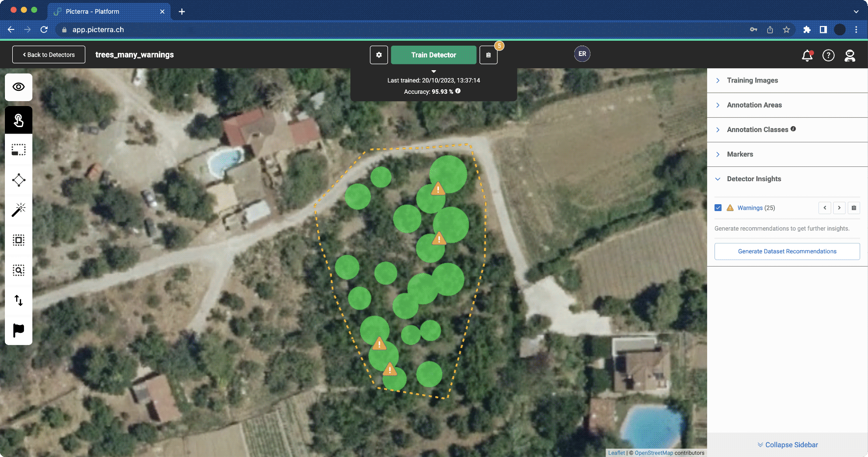The height and width of the screenshot is (457, 868).
Task: Select the rectangle area tool
Action: click(19, 150)
